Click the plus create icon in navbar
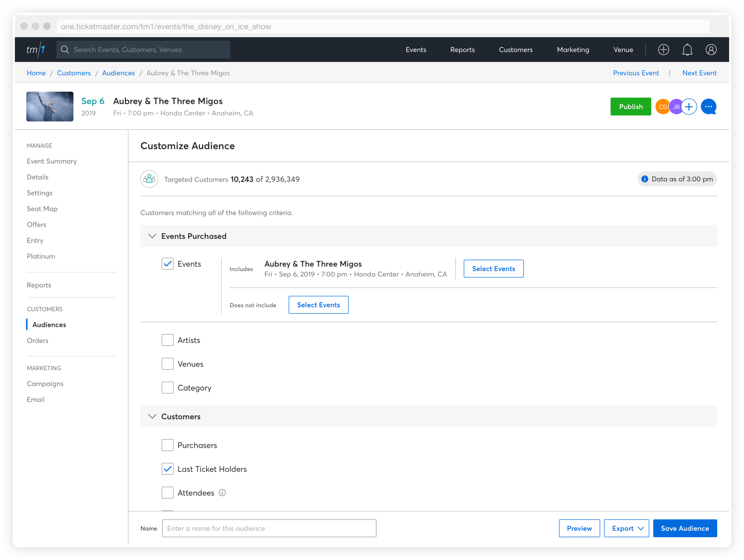The image size is (744, 560). (663, 50)
